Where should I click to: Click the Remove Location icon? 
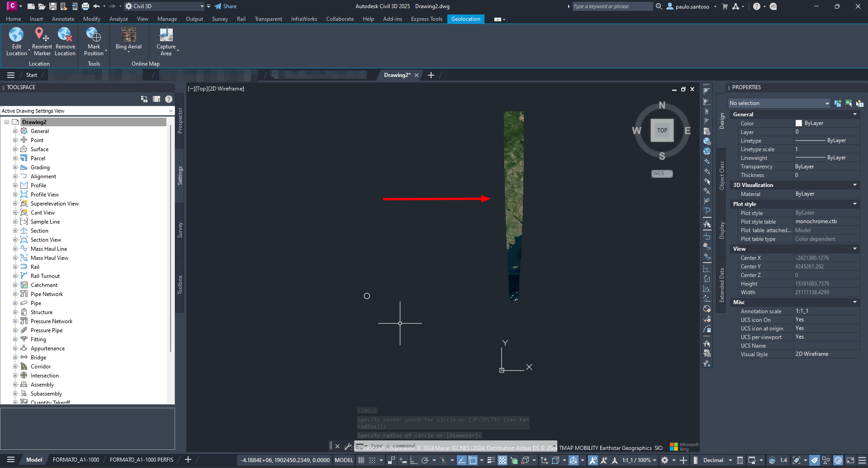pyautogui.click(x=65, y=34)
